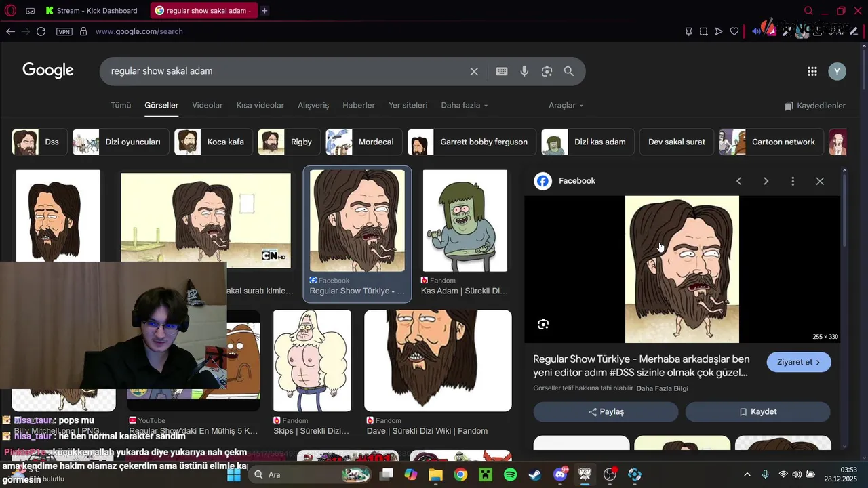Screen dimensions: 868x488
Task: Select the Stream - Kick Dashboard tab
Action: pyautogui.click(x=92, y=10)
